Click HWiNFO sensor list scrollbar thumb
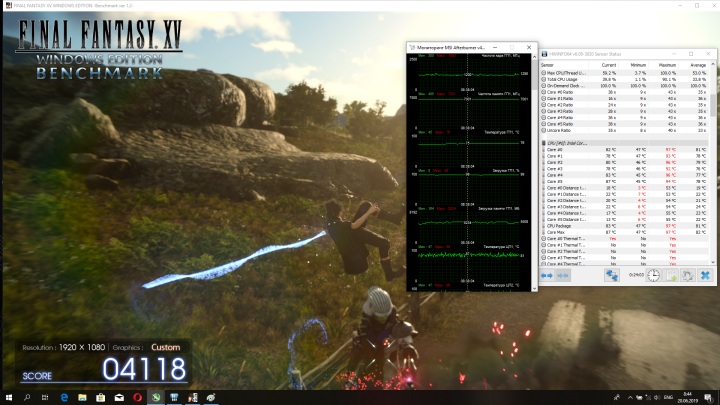 pyautogui.click(x=713, y=105)
